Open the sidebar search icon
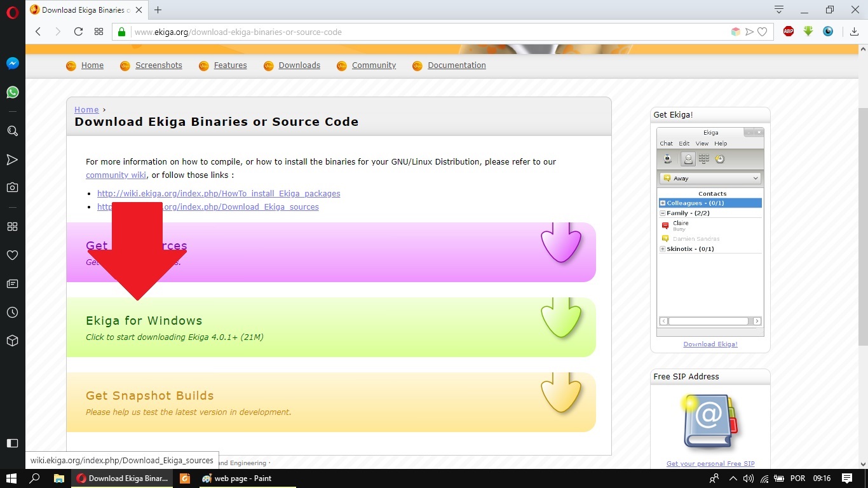Image resolution: width=868 pixels, height=488 pixels. pyautogui.click(x=13, y=130)
